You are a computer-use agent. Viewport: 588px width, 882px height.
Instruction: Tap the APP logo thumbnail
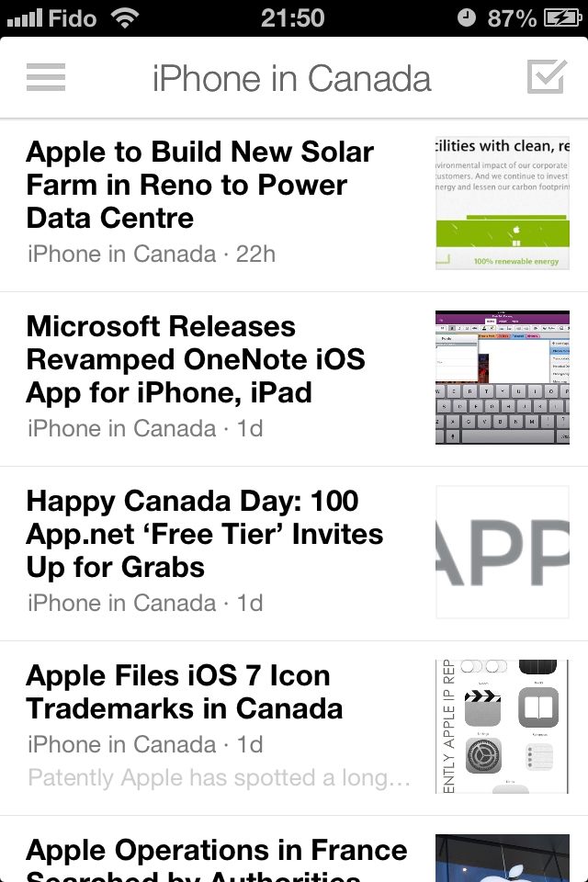pyautogui.click(x=503, y=552)
